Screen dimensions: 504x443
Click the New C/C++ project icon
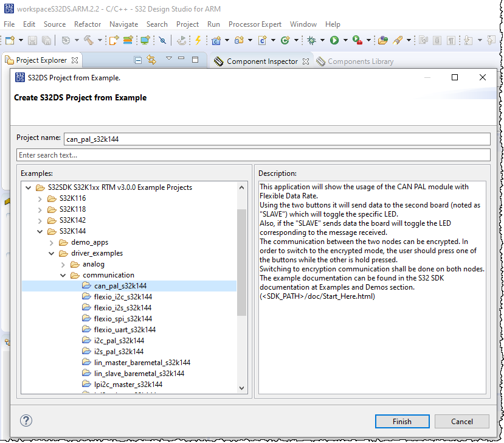coord(216,40)
